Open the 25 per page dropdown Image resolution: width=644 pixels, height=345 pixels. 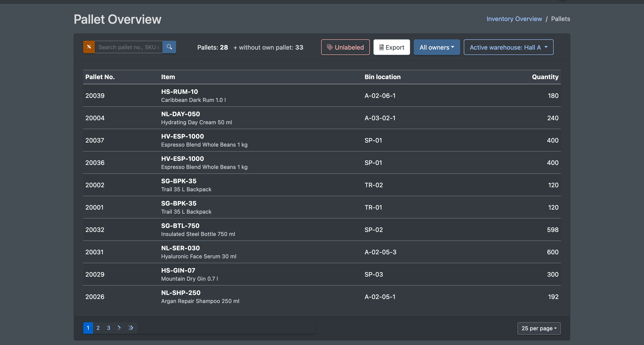[x=539, y=328]
